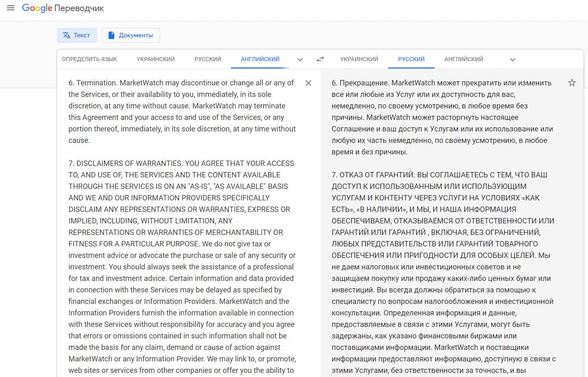The image size is (588, 377).
Task: Switch to Текст translation mode
Action: pos(77,35)
